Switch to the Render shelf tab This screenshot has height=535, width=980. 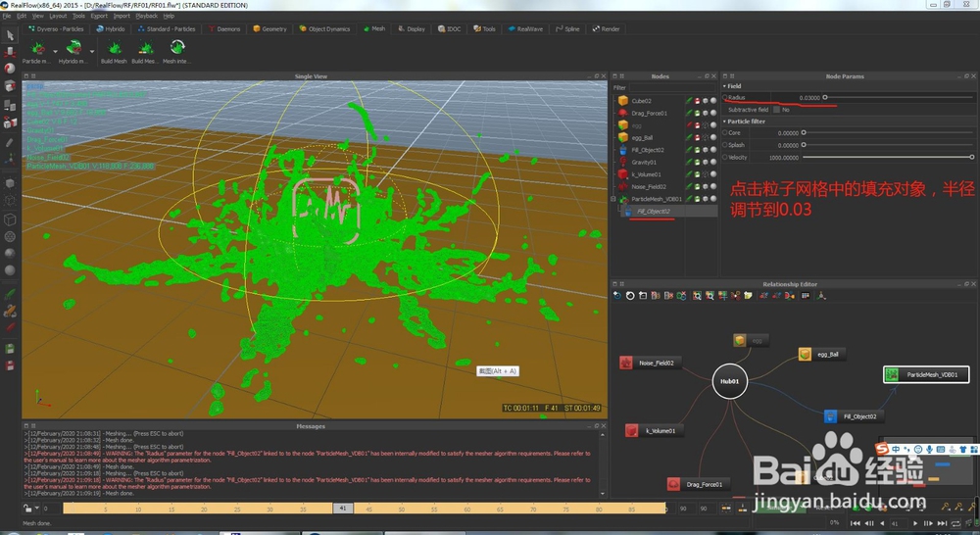click(x=607, y=28)
